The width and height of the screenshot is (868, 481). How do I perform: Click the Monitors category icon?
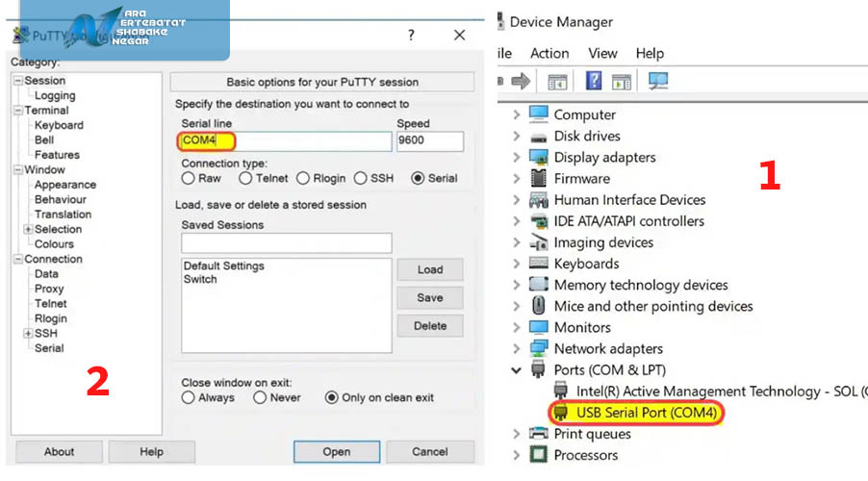[x=538, y=327]
